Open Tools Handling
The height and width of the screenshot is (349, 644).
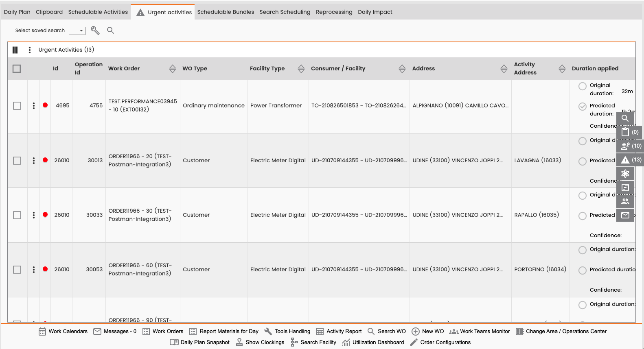tap(287, 332)
